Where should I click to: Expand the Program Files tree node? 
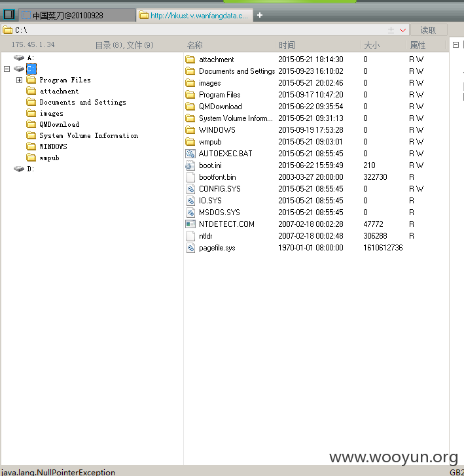(19, 80)
